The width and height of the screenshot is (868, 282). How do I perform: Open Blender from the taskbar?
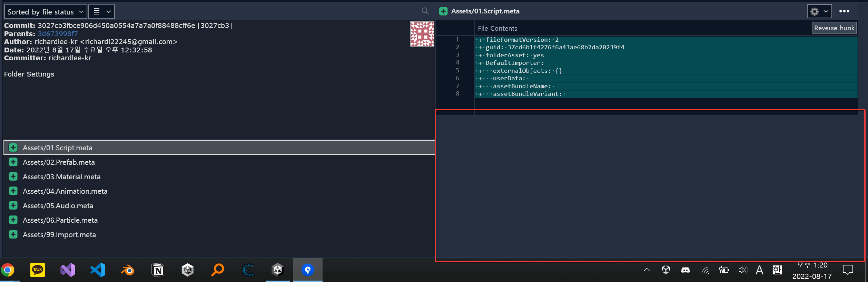(x=128, y=270)
